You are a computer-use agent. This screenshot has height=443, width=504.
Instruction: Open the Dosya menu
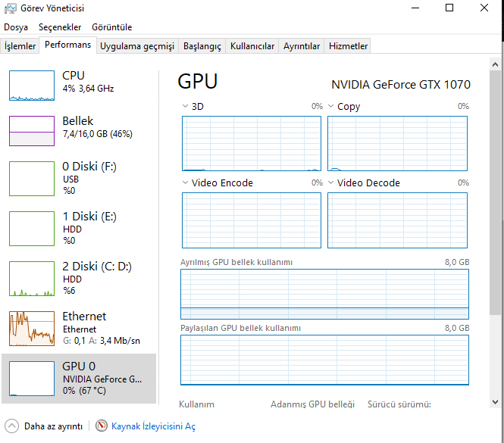[x=16, y=27]
